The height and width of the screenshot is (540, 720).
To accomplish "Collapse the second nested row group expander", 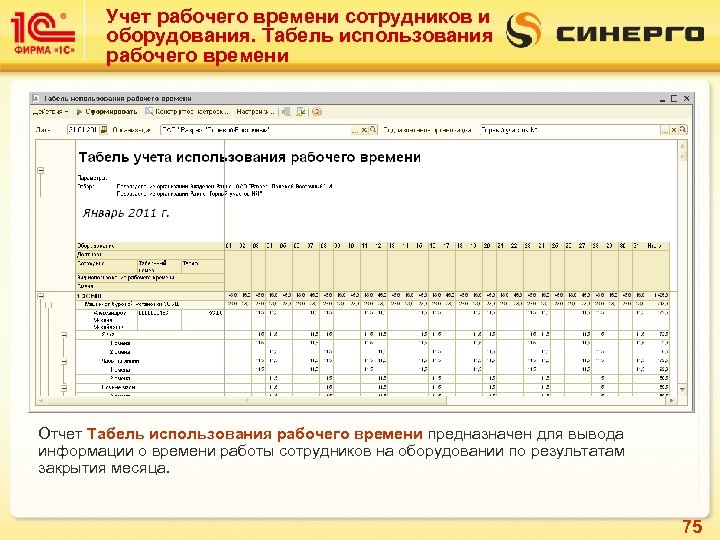I will coord(64,362).
